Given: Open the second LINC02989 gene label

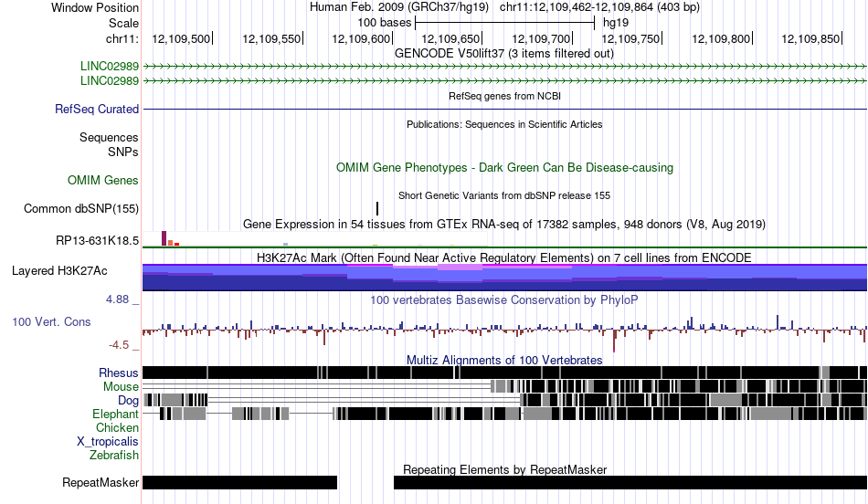Looking at the screenshot, I should tap(109, 80).
